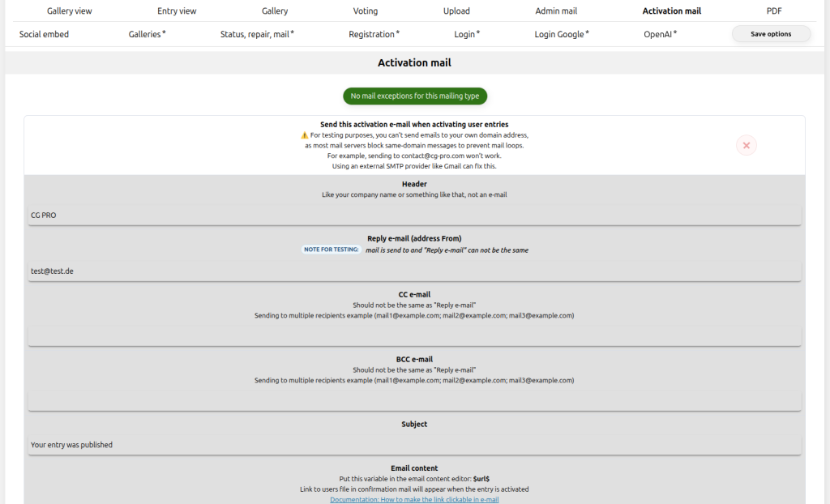Select the Login tab

pyautogui.click(x=467, y=34)
